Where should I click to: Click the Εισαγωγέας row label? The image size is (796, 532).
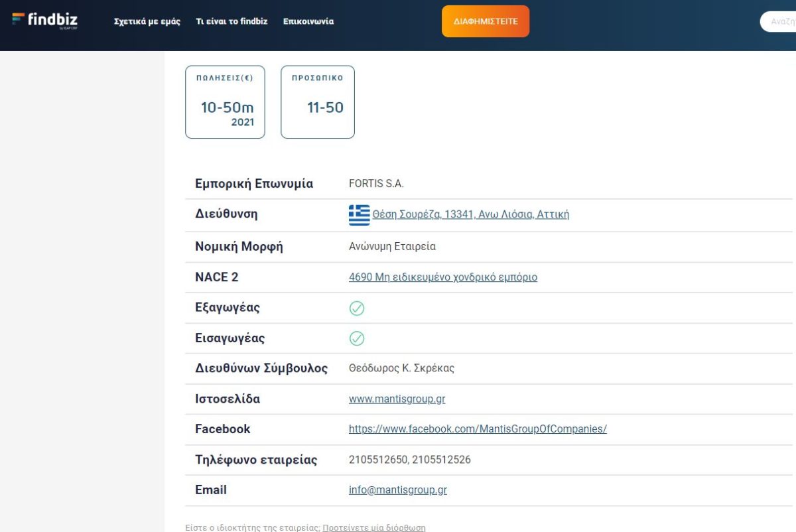(x=230, y=338)
